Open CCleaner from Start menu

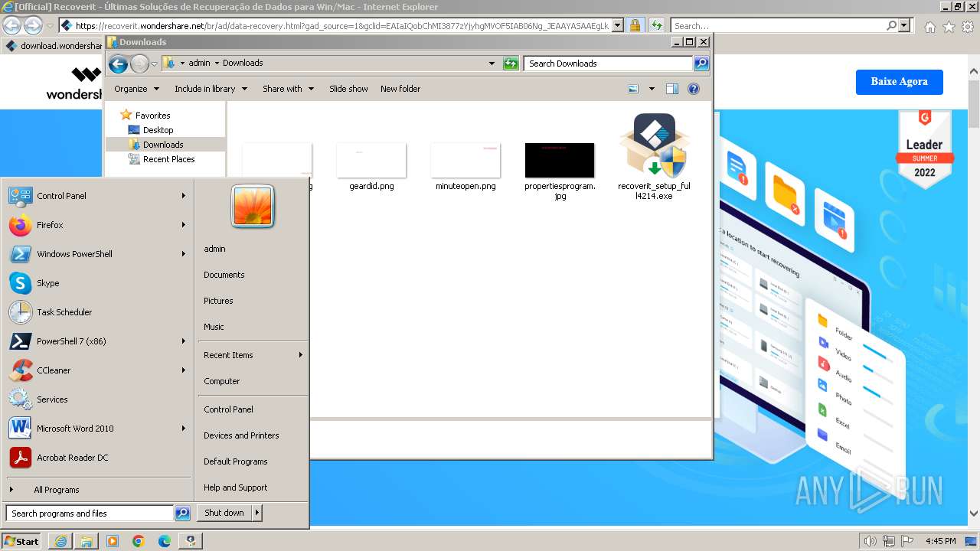(96, 370)
